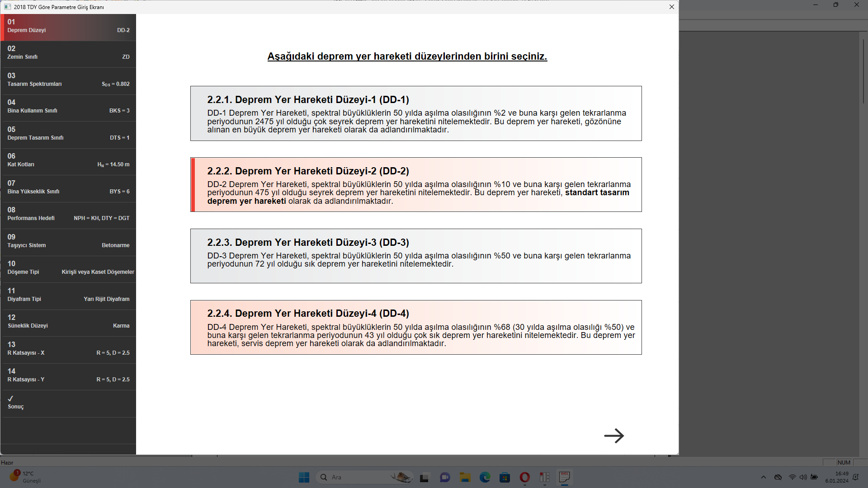Open Microsoft Edge from taskbar
This screenshot has width=868, height=488.
485,477
